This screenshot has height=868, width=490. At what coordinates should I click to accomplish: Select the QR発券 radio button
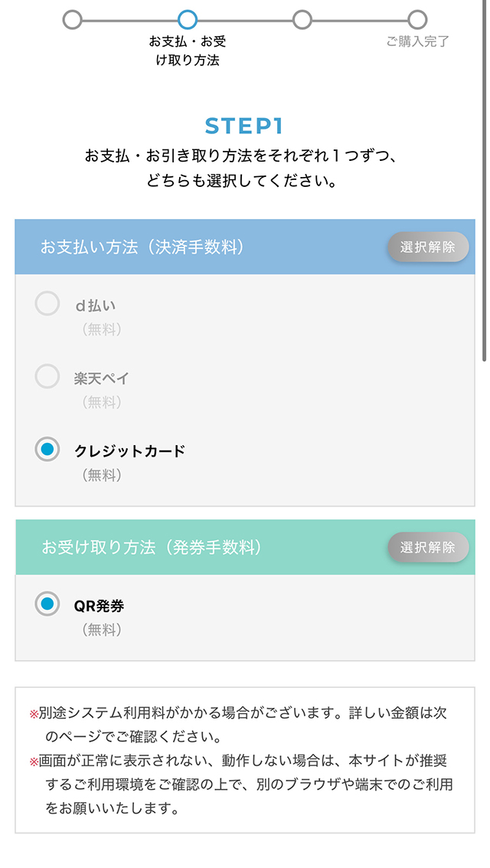[47, 604]
